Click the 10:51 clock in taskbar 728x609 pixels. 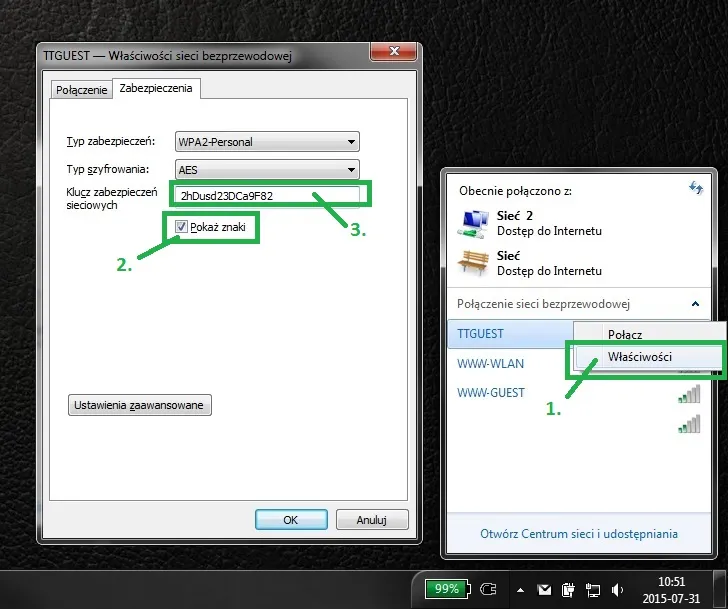(x=671, y=582)
